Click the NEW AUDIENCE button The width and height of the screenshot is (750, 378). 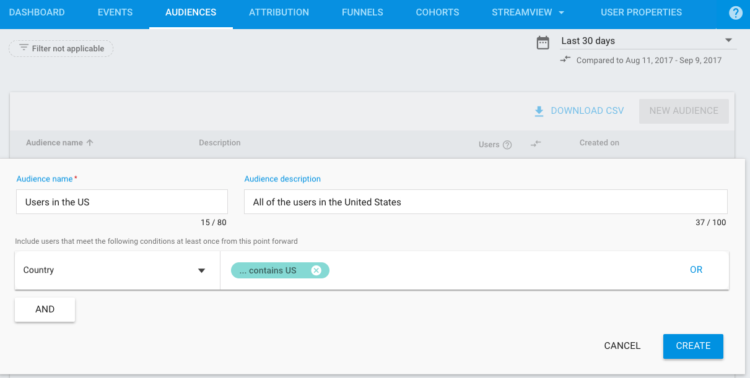coord(684,111)
